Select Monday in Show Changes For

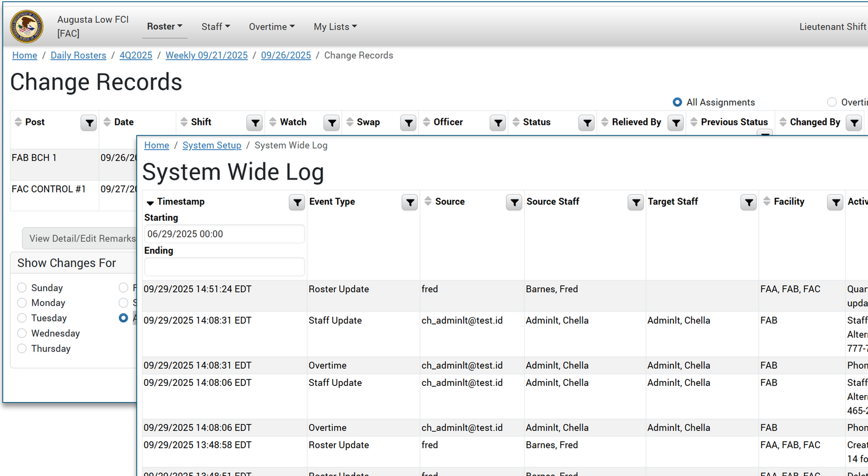22,303
